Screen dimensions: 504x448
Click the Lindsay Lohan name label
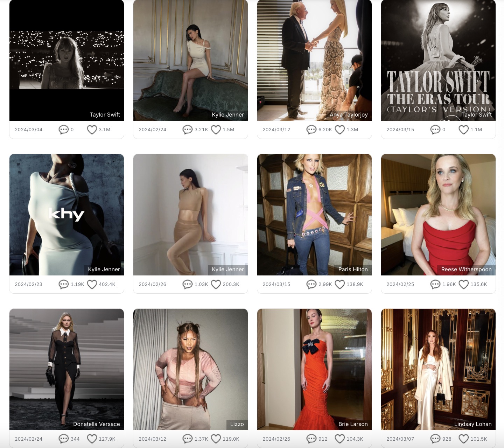[x=473, y=424]
